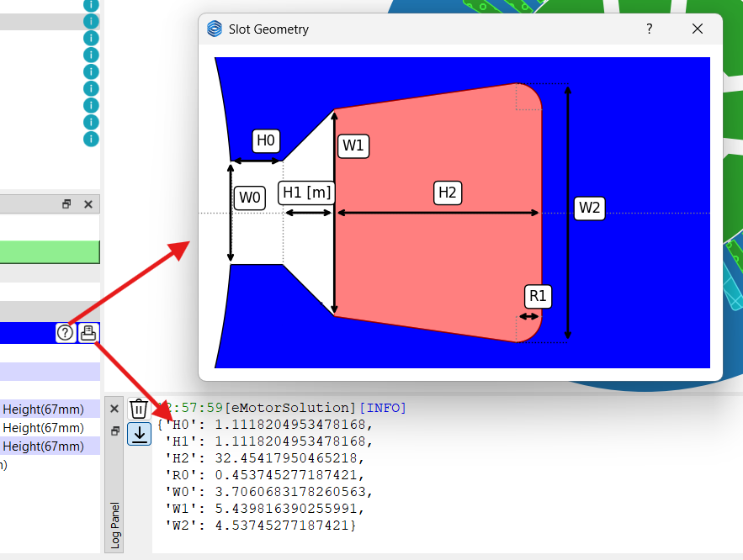Click the green bar in the left panel
Screen dimensions: 743x560
click(x=50, y=251)
